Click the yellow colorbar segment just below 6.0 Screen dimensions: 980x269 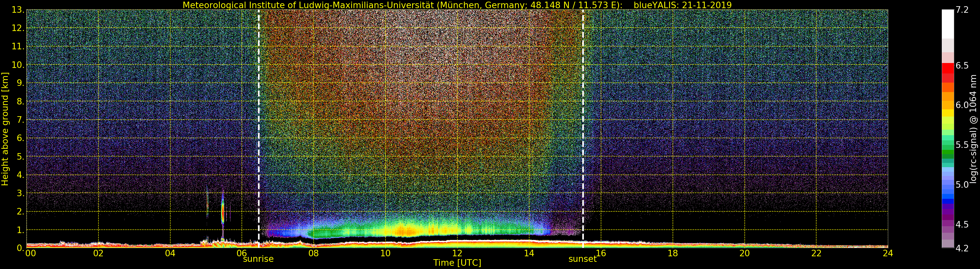click(x=948, y=113)
